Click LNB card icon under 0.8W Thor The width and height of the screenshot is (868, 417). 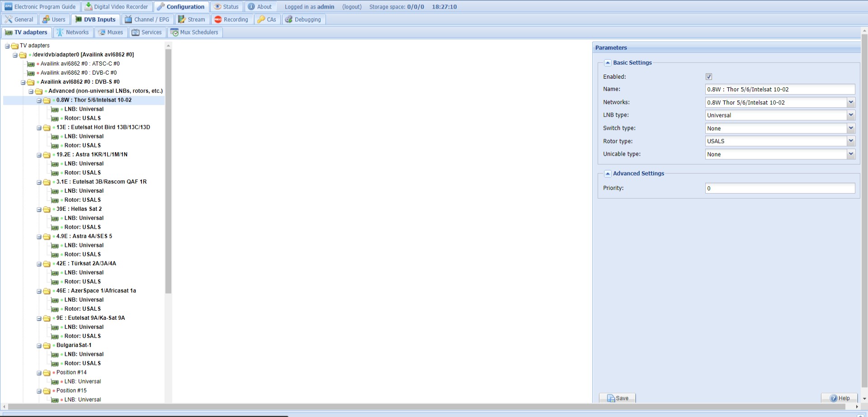point(55,109)
